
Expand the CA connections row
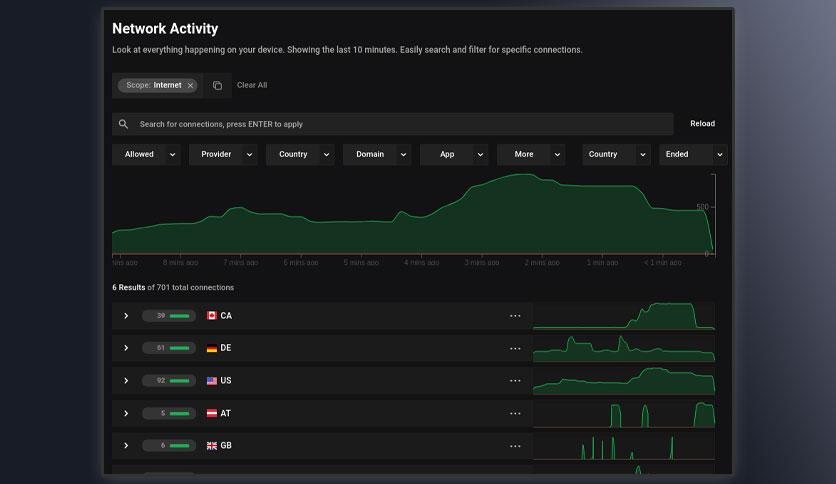[x=126, y=316]
